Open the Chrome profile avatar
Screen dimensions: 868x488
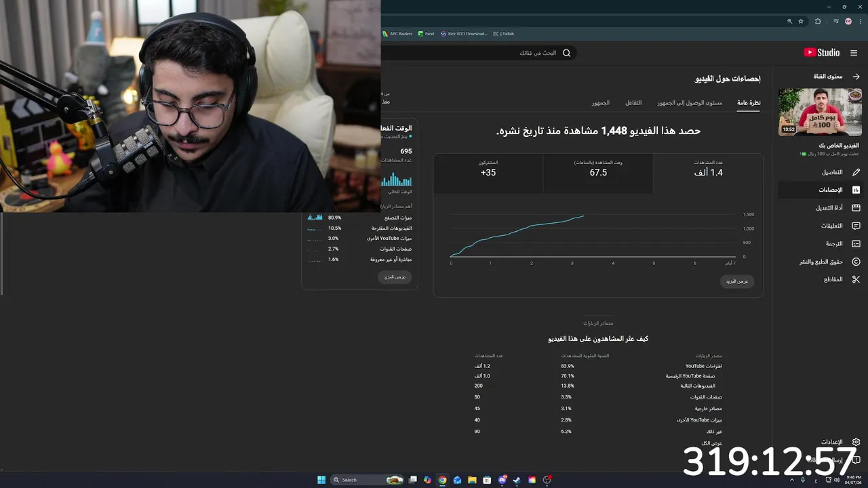848,21
